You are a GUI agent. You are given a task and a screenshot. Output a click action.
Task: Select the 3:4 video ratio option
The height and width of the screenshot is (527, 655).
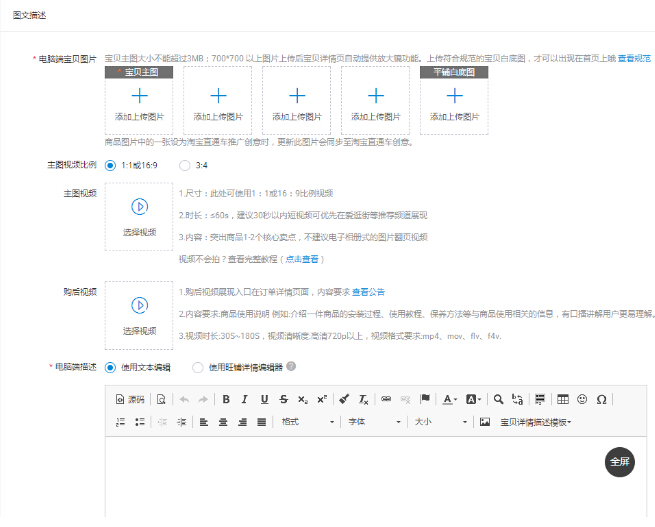(x=184, y=165)
